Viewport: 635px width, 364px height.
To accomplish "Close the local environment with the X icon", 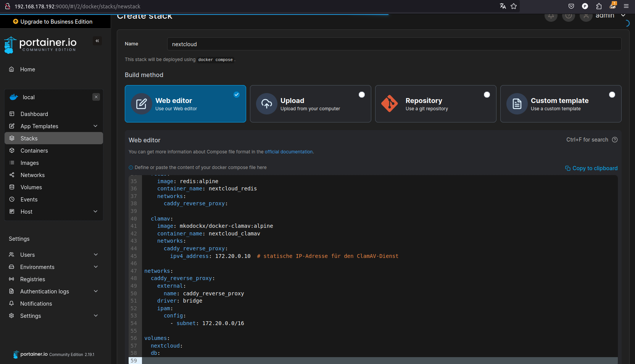I will pos(96,97).
